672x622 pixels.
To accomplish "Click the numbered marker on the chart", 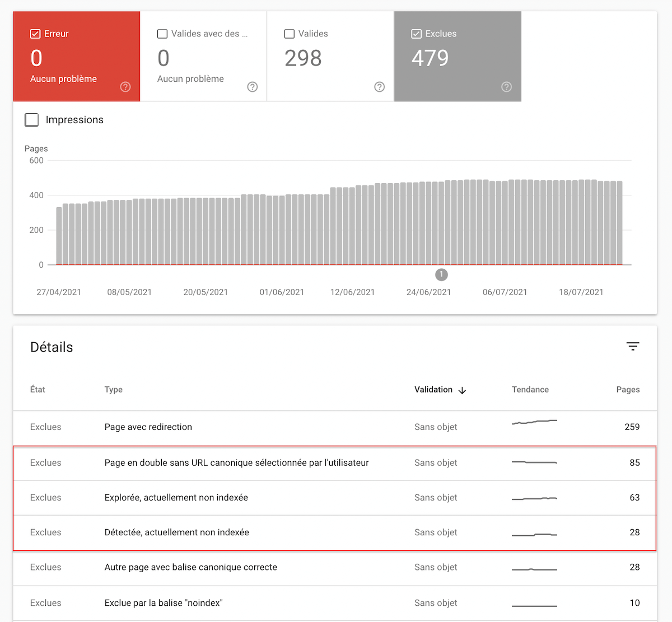I will coord(441,274).
